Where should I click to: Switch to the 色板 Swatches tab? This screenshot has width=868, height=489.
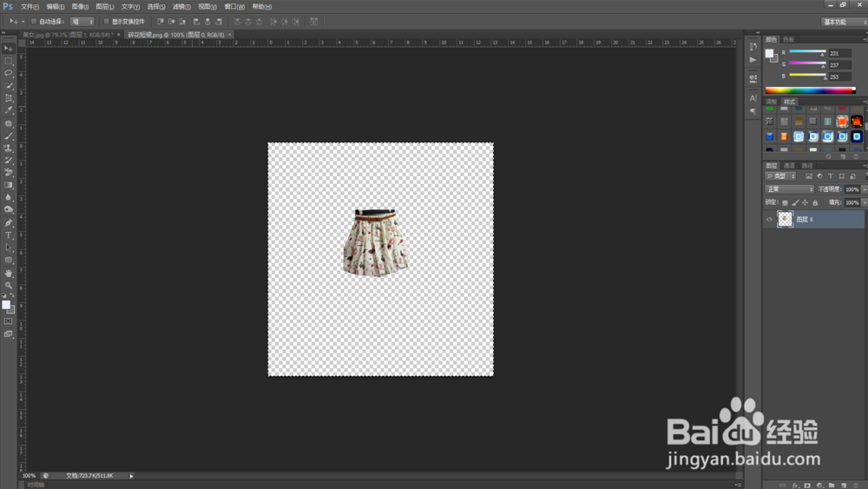pos(788,39)
